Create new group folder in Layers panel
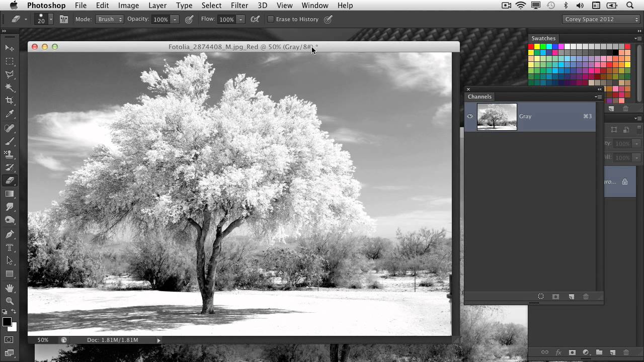 tap(599, 352)
